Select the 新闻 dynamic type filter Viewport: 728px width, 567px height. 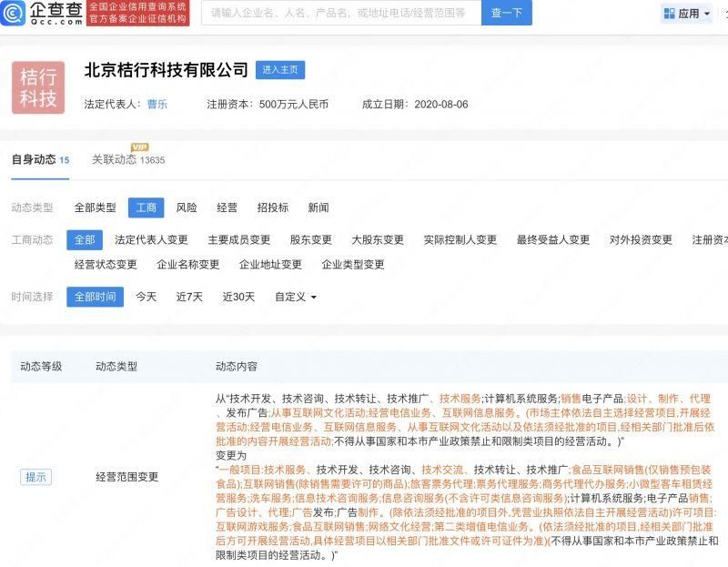point(318,208)
